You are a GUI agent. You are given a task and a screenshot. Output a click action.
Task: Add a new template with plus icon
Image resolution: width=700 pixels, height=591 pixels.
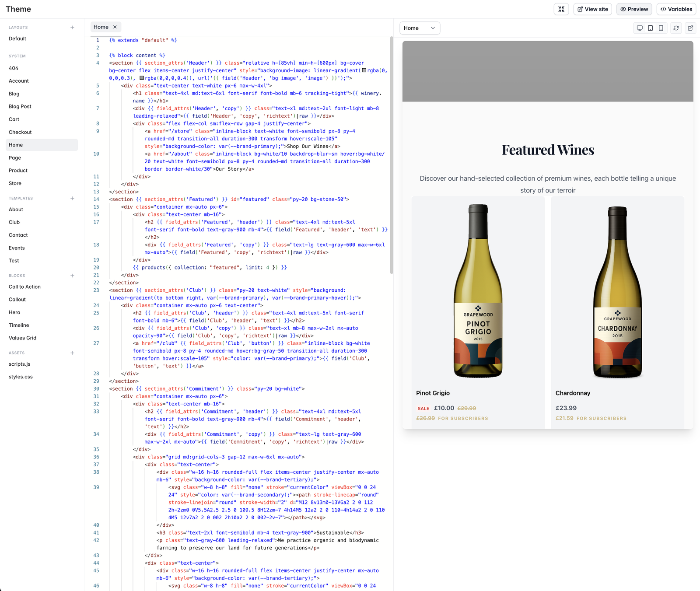click(x=72, y=199)
